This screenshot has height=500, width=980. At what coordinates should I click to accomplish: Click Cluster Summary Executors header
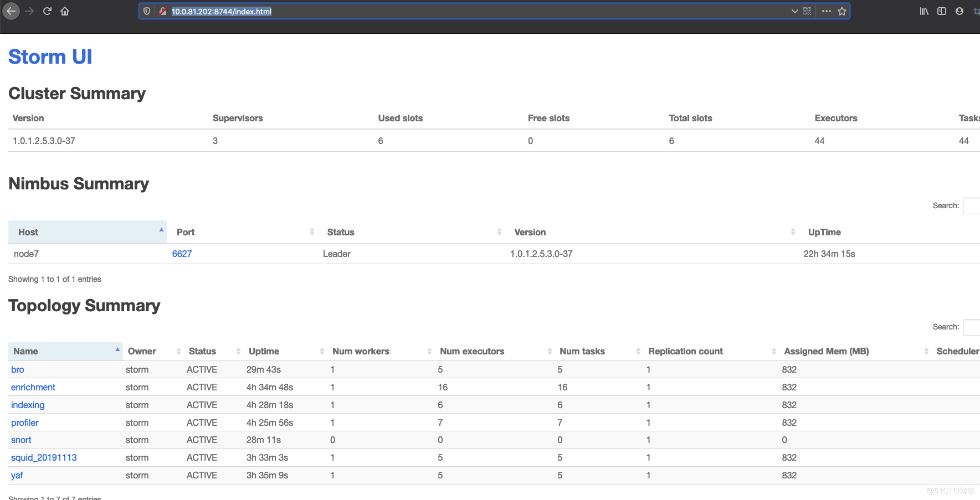(836, 118)
